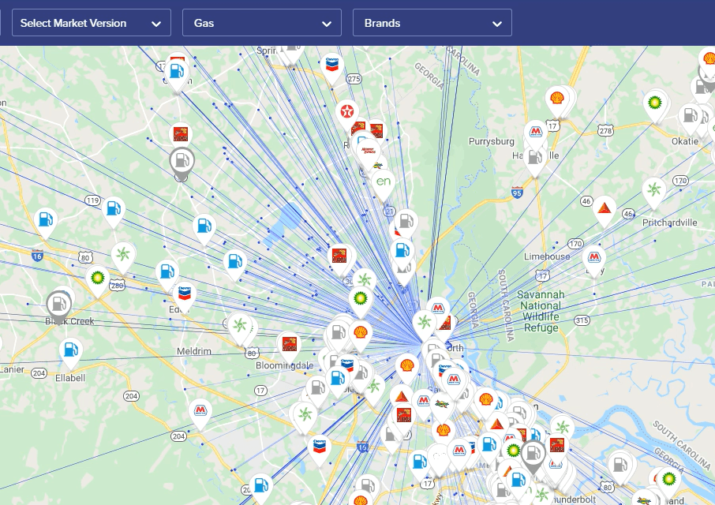
Task: Select the blue pump marker beside route 119
Action: (x=114, y=212)
